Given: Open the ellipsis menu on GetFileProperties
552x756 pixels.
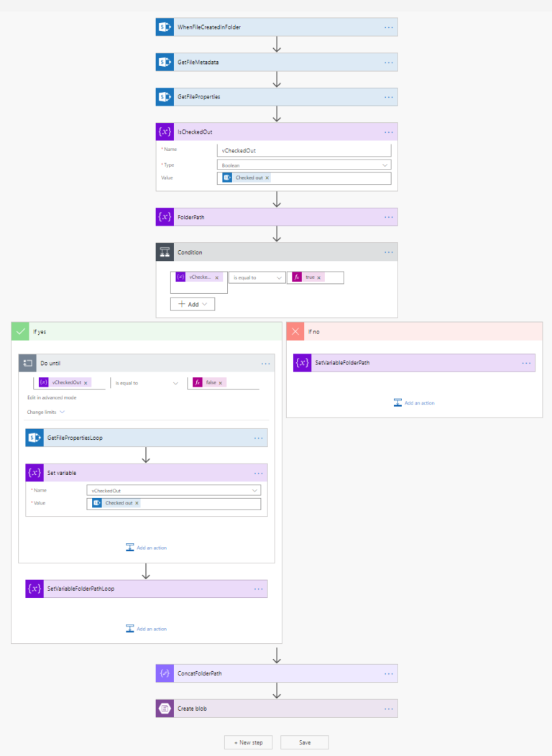Looking at the screenshot, I should [389, 96].
